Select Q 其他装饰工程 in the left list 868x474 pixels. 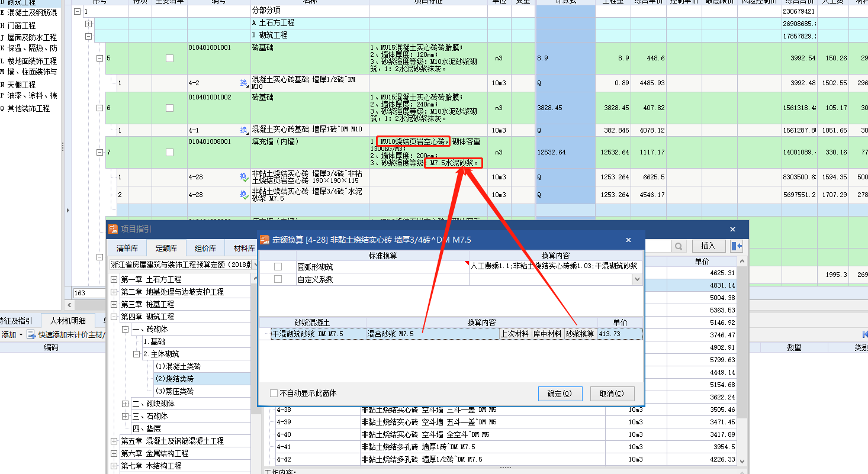coord(25,108)
